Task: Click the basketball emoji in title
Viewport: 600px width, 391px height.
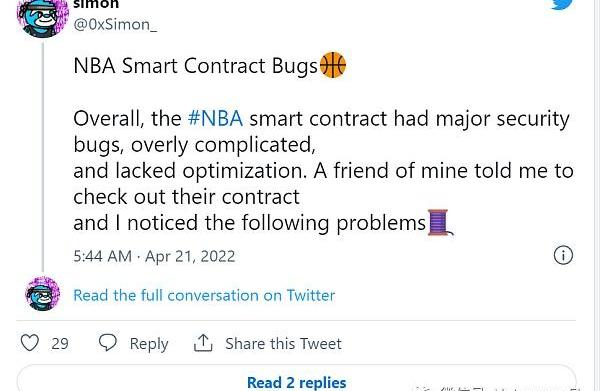Action: (x=333, y=65)
